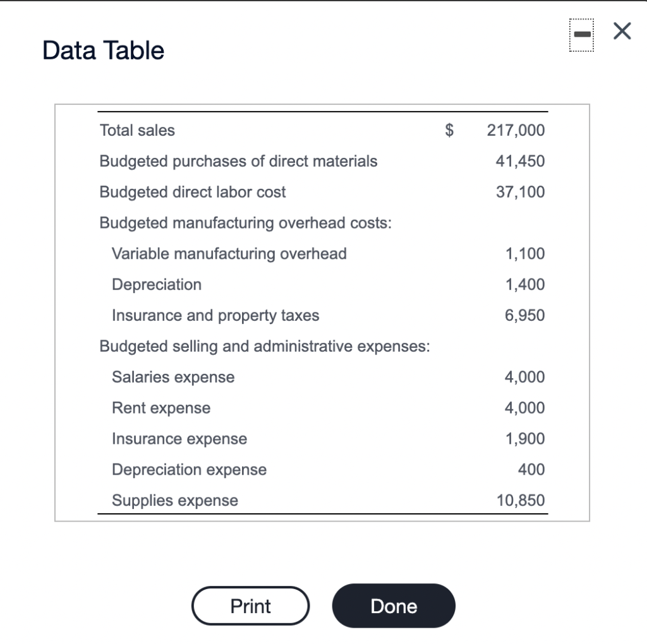Select the Salaries expense row
This screenshot has height=644, width=647.
point(172,377)
